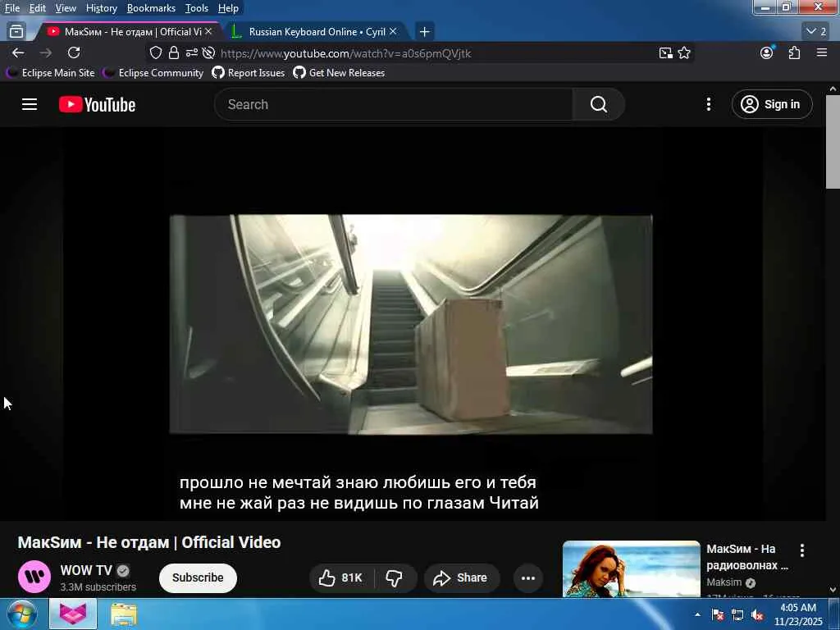Click the network tray icon
Viewport: 840px width, 630px height.
click(737, 615)
